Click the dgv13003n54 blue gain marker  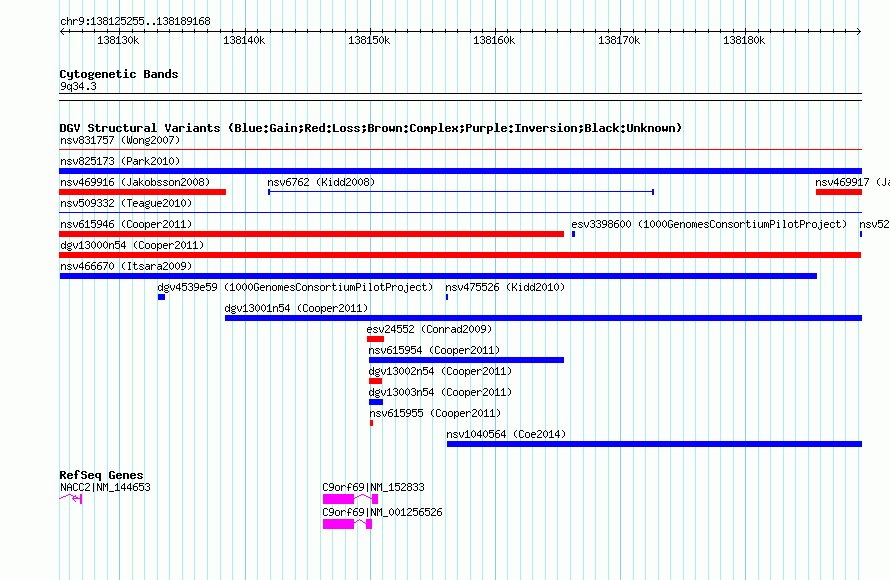[376, 402]
